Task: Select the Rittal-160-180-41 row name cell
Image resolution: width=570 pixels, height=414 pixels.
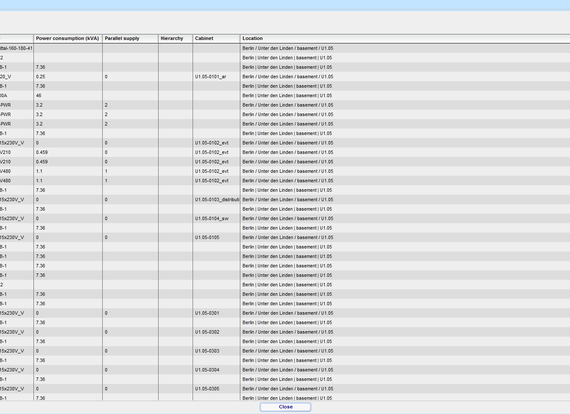Action: point(16,48)
